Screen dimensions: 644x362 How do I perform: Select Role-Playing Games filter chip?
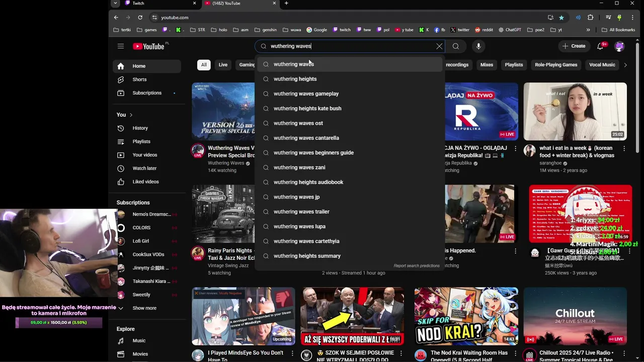click(556, 65)
